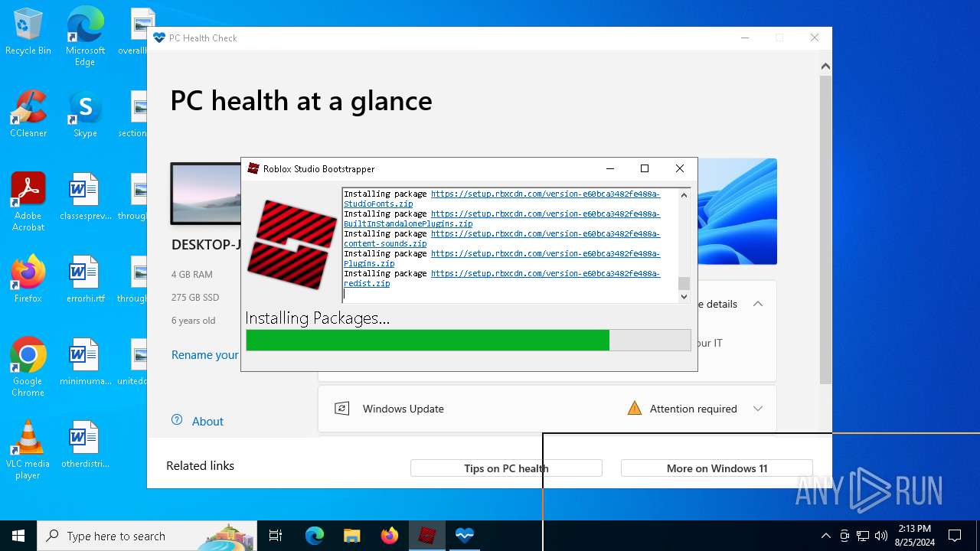Launch VLC media player shortcut
This screenshot has width=980, height=551.
[28, 450]
